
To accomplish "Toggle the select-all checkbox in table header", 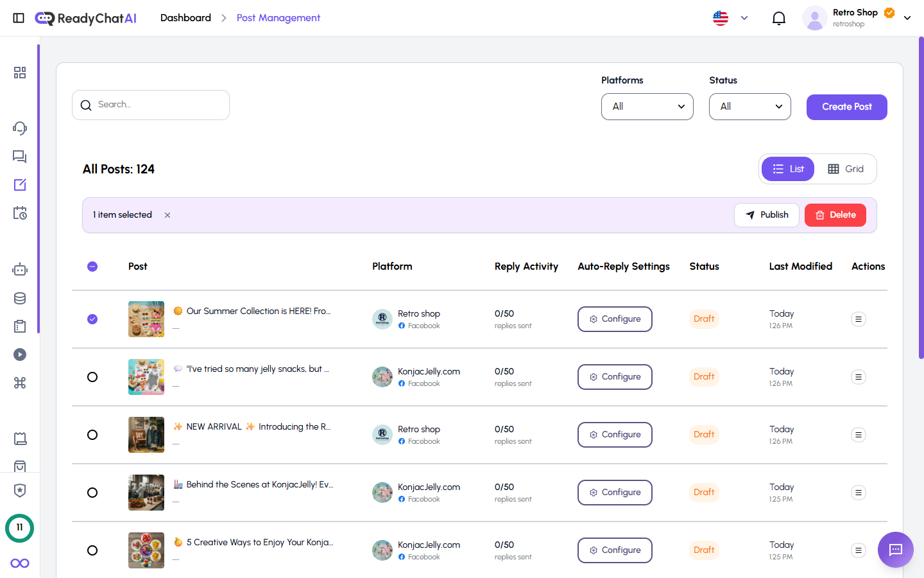I will (92, 266).
